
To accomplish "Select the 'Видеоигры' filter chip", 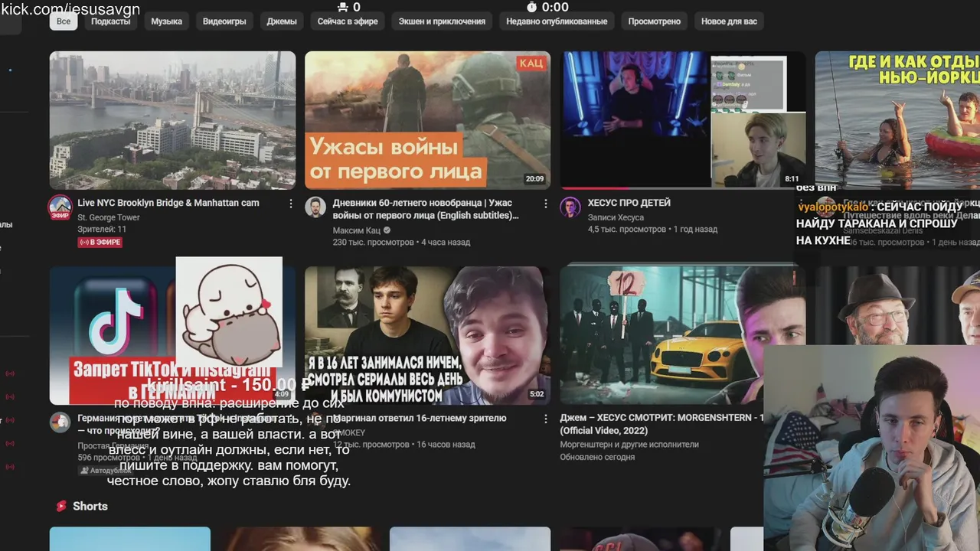I will pyautogui.click(x=224, y=21).
